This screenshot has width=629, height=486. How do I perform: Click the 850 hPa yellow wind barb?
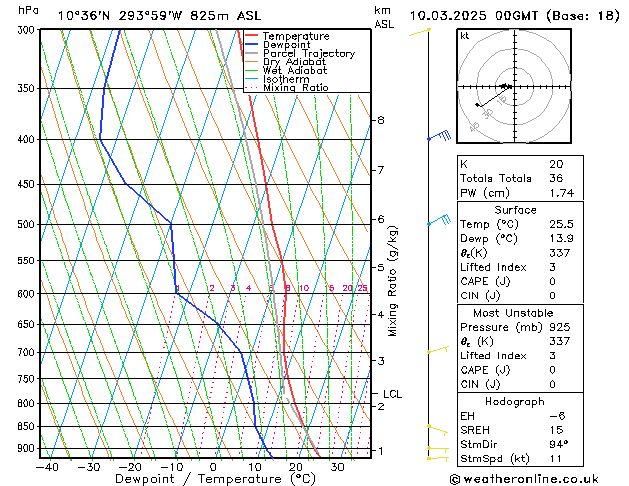[x=438, y=430]
